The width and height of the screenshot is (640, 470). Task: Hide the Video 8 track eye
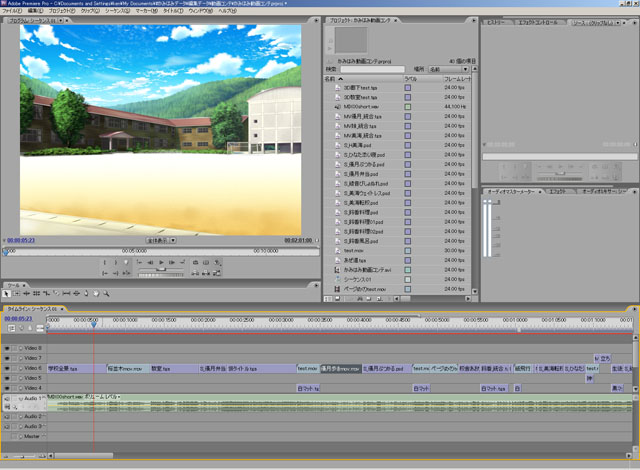7,348
